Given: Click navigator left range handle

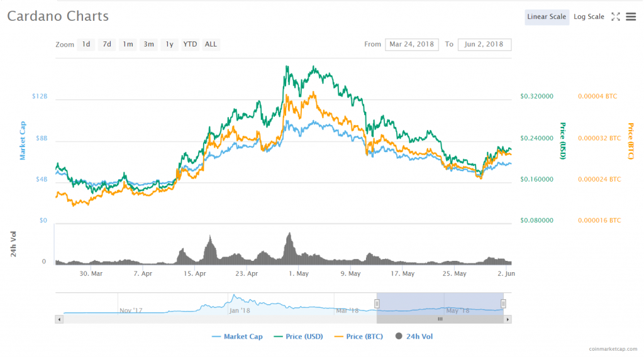Looking at the screenshot, I should [x=377, y=304].
